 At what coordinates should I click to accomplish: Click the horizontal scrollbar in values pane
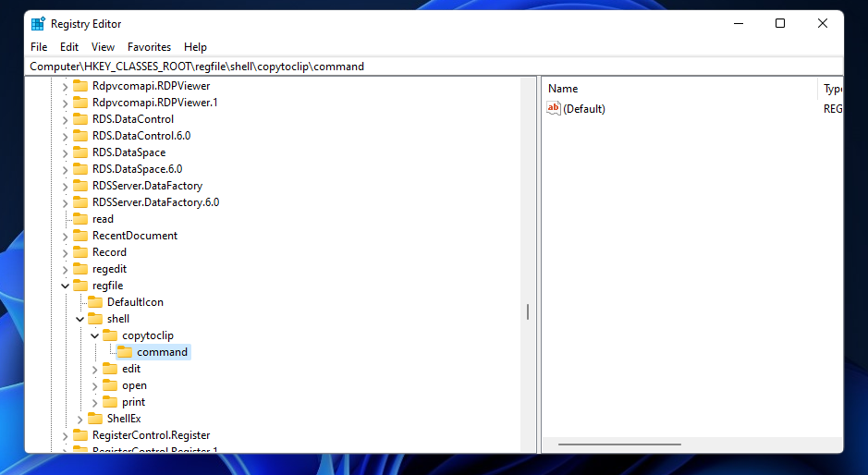tap(619, 444)
